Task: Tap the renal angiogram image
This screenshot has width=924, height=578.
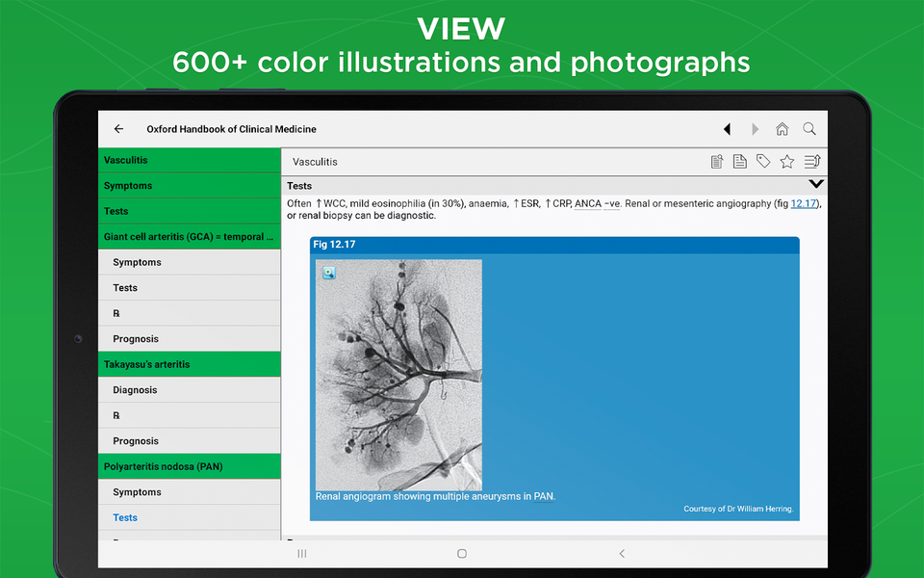Action: pos(398,375)
